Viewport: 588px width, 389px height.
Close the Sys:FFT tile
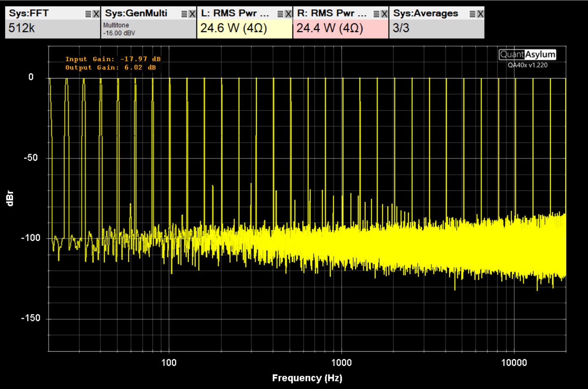point(96,14)
